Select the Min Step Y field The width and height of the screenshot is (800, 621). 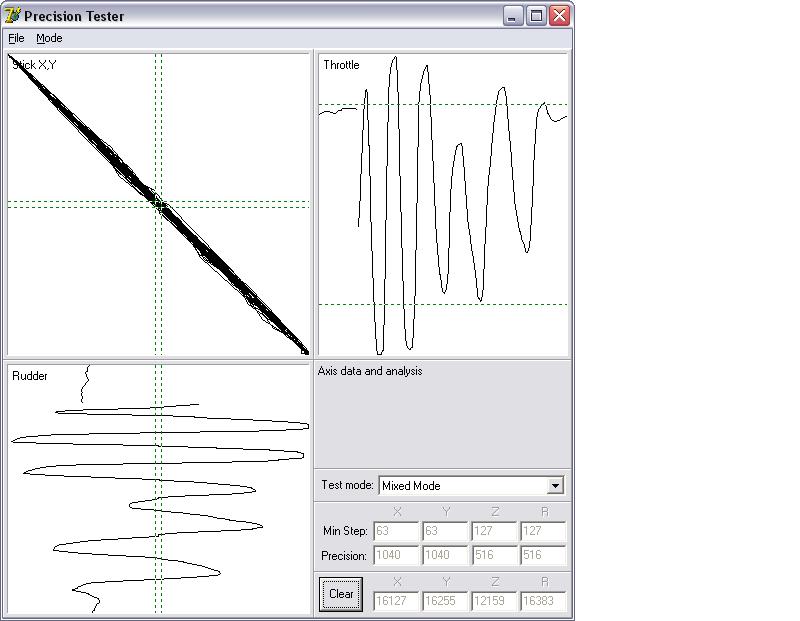pos(445,532)
